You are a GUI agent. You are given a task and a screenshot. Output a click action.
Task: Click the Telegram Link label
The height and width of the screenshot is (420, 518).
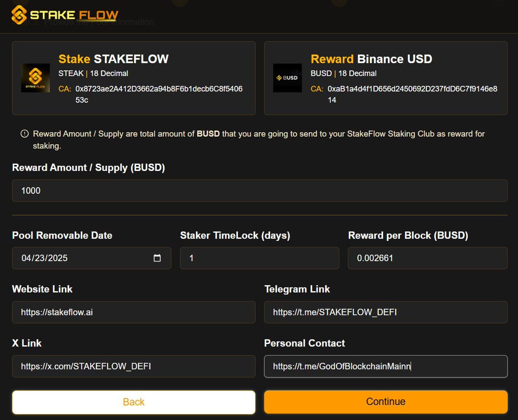(x=297, y=289)
